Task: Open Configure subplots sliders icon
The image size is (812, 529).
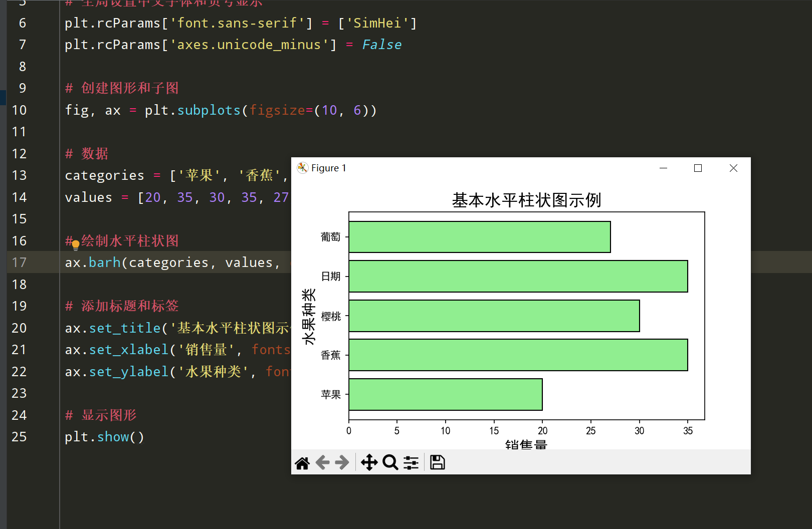Action: coord(411,462)
